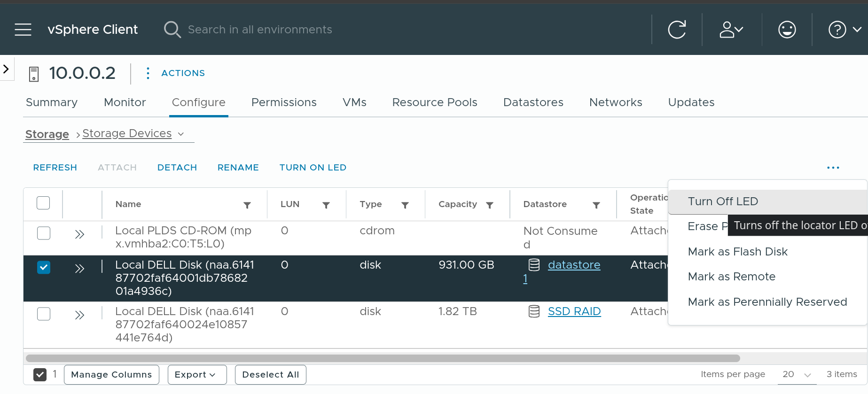868x394 pixels.
Task: Filter the Capacity column
Action: pos(490,205)
